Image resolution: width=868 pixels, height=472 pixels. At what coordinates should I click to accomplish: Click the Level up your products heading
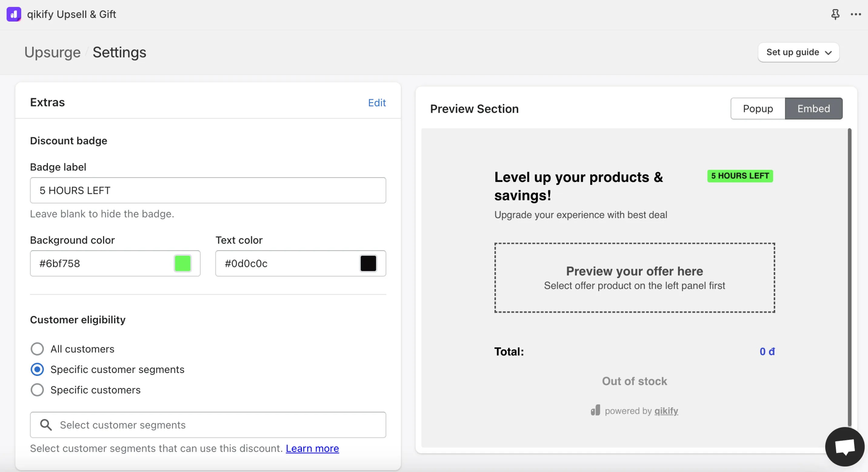tap(579, 186)
